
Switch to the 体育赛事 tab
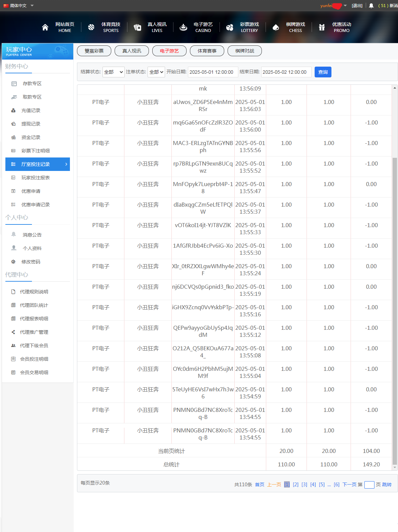tap(207, 51)
